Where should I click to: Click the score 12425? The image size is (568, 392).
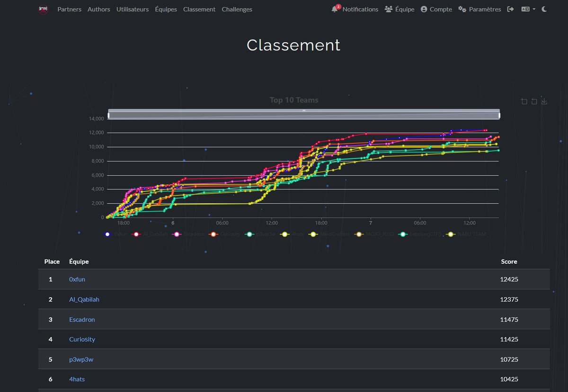click(509, 279)
